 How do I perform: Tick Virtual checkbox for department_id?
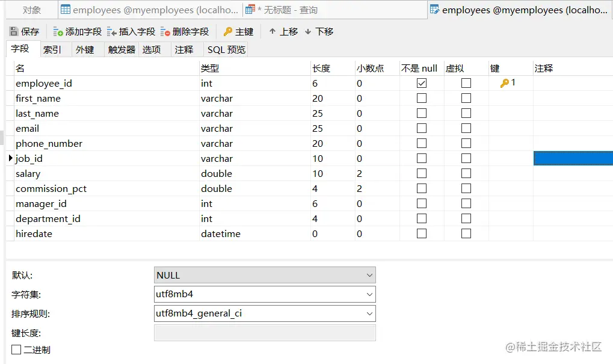(x=466, y=218)
